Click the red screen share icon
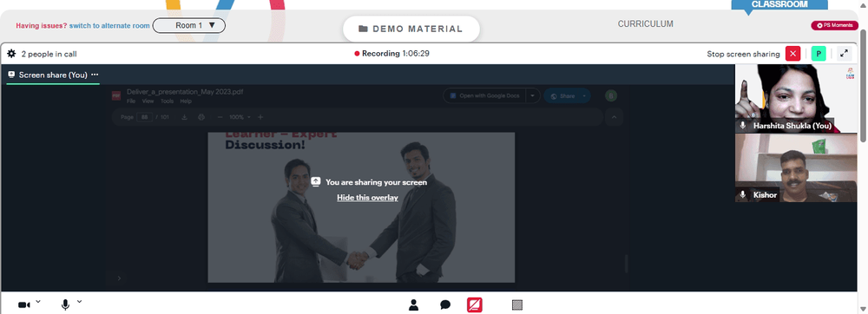The height and width of the screenshot is (314, 868). tap(475, 304)
